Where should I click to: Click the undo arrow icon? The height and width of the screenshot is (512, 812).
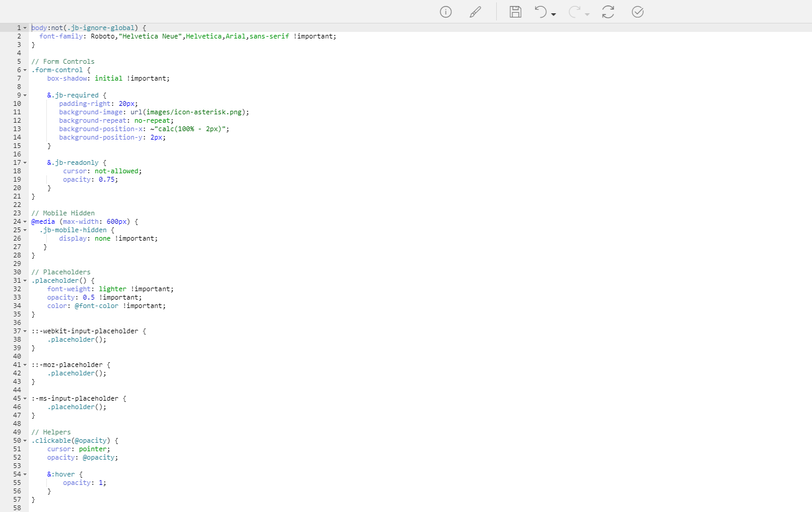click(541, 12)
